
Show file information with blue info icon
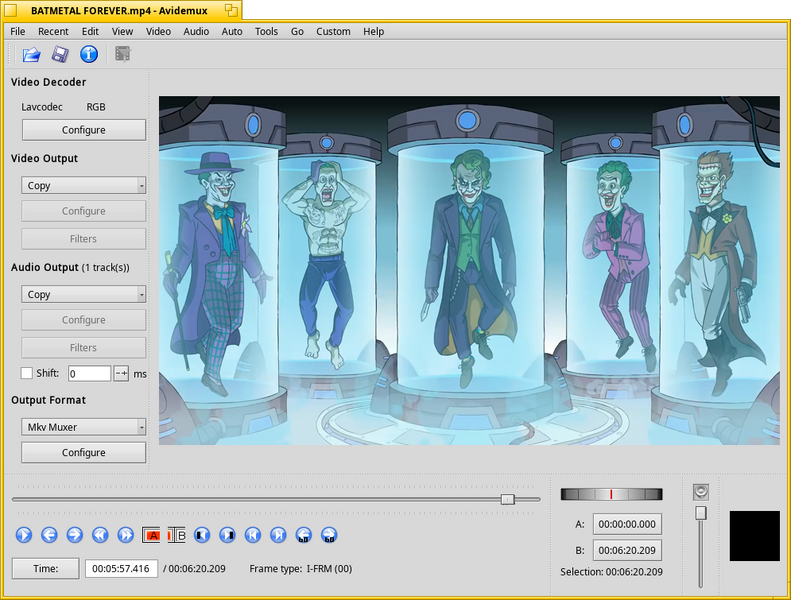point(89,54)
